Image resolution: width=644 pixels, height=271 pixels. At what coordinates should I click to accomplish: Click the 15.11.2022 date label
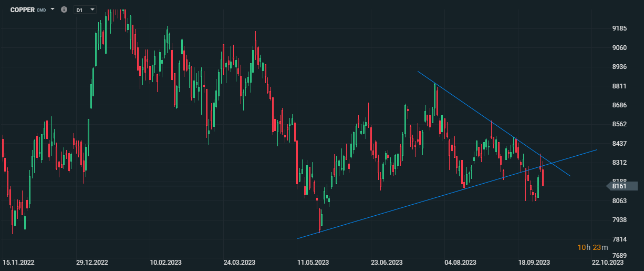click(18, 262)
